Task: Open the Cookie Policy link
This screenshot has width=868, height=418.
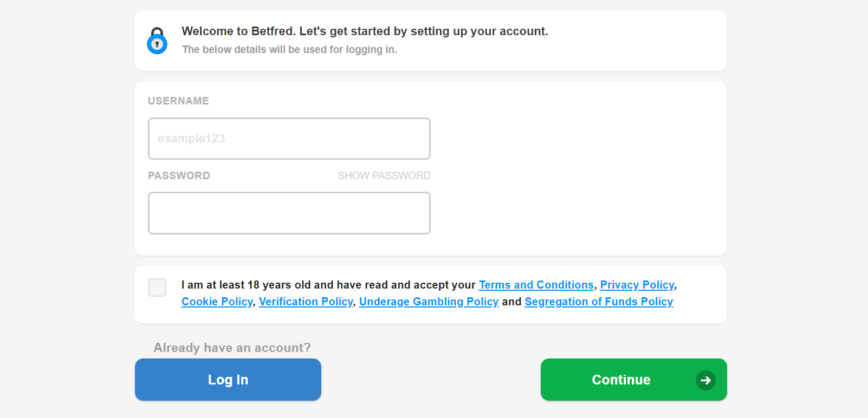Action: [217, 302]
